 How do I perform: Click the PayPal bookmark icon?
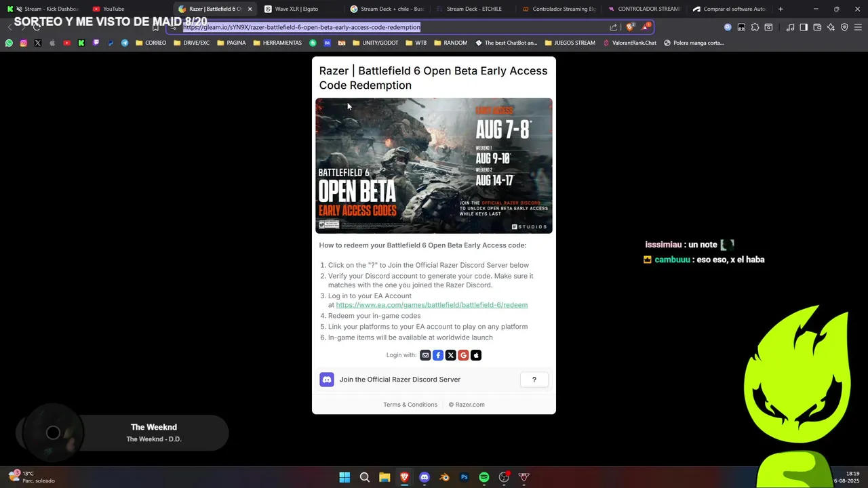111,43
